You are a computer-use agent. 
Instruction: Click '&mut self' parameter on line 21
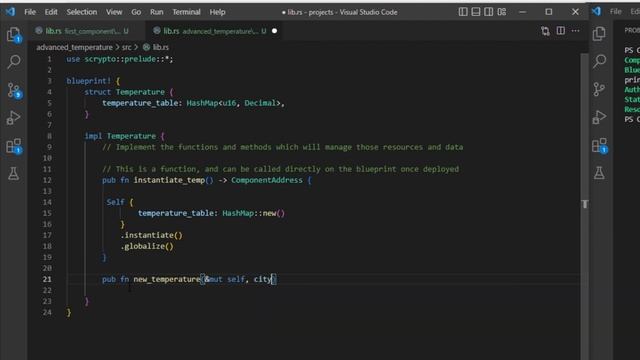pyautogui.click(x=224, y=279)
